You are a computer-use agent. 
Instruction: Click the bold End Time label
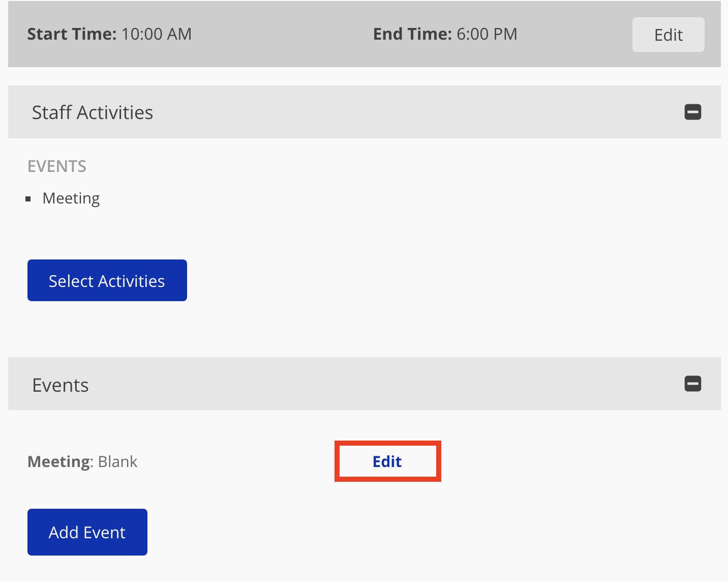[x=412, y=34]
